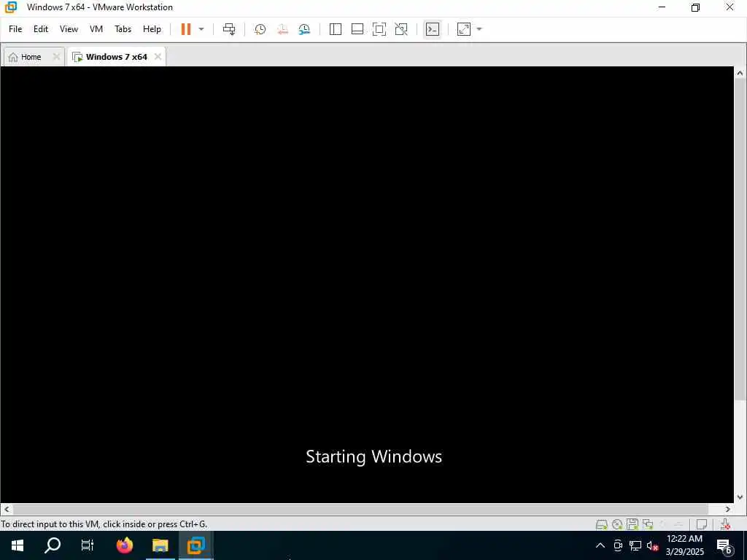Click inside the VM display showing Starting Windows

click(x=367, y=285)
